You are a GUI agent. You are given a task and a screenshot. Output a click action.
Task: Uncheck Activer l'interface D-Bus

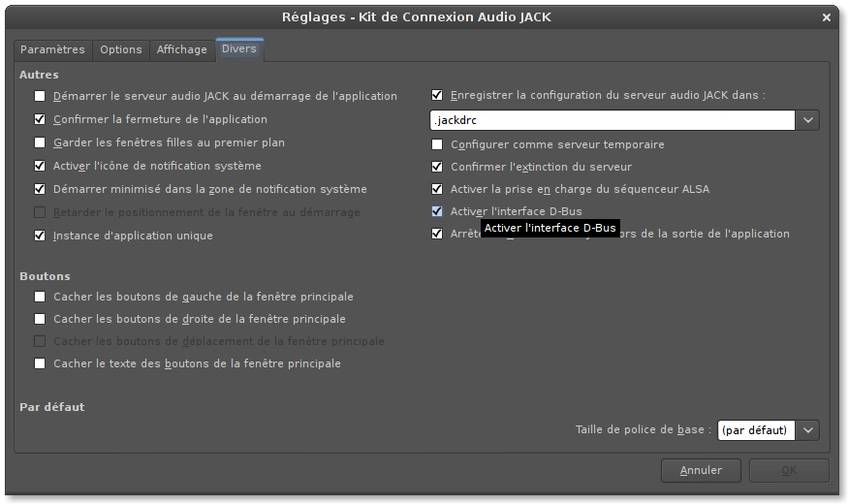pyautogui.click(x=437, y=211)
